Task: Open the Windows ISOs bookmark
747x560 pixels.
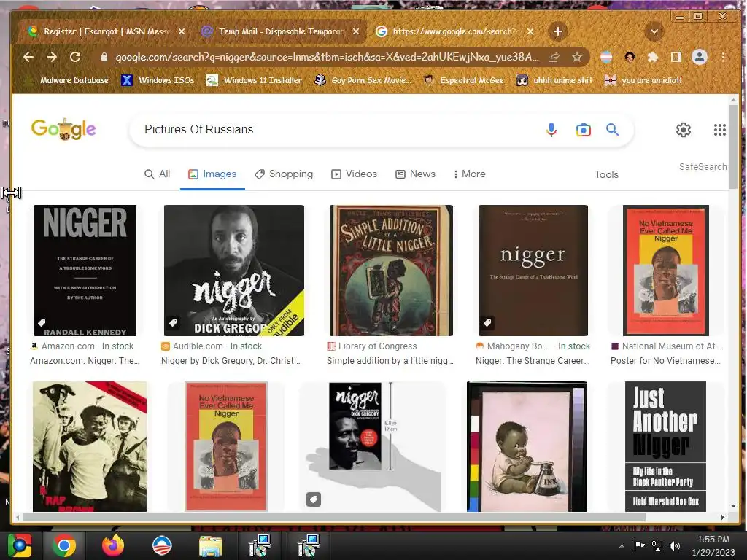Action: (x=158, y=80)
